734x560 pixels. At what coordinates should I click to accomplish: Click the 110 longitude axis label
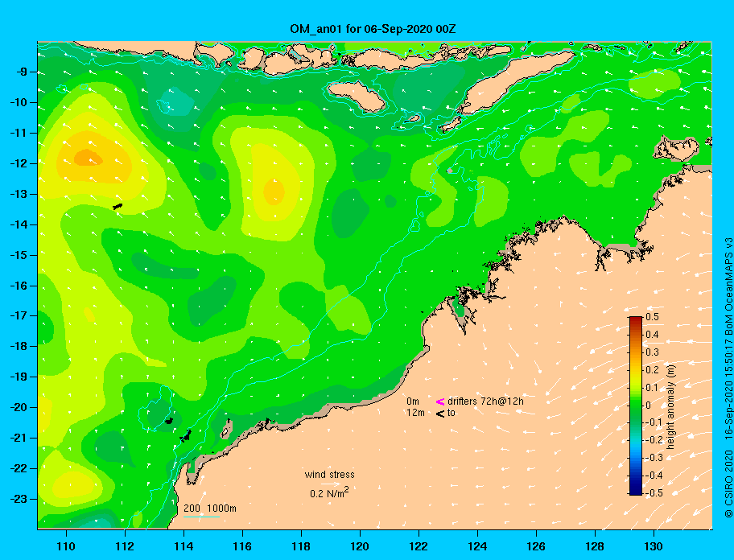coord(67,546)
